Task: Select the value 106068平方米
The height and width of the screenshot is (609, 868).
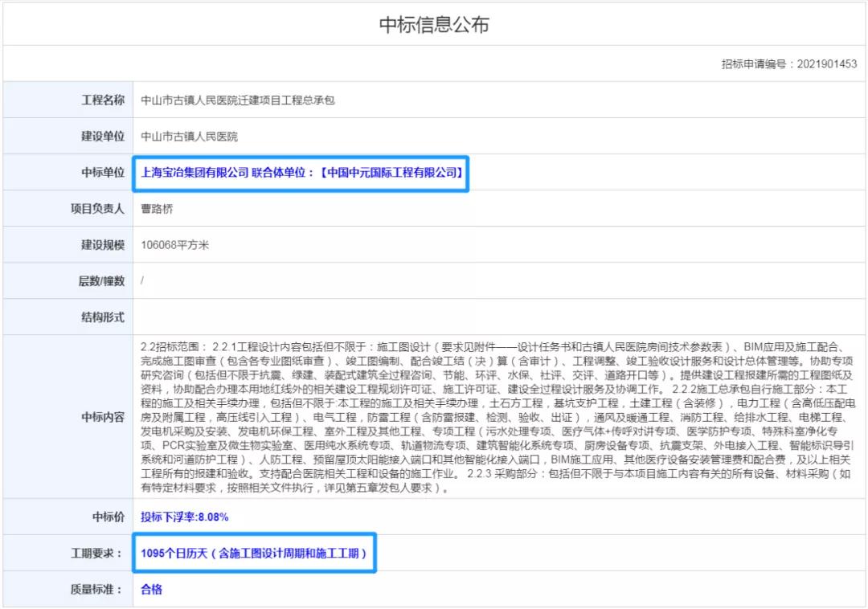Action: point(174,245)
